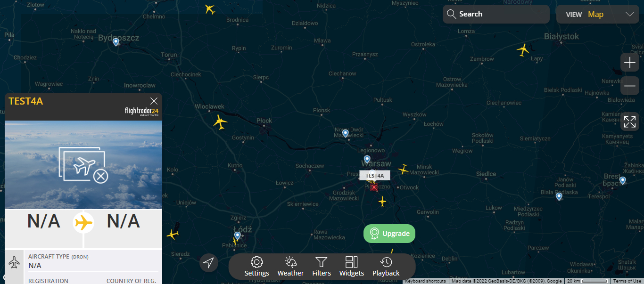Screen dimensions: 644x284
Task: Click the aircraft photo placeholder thumbnail
Action: coord(83,164)
